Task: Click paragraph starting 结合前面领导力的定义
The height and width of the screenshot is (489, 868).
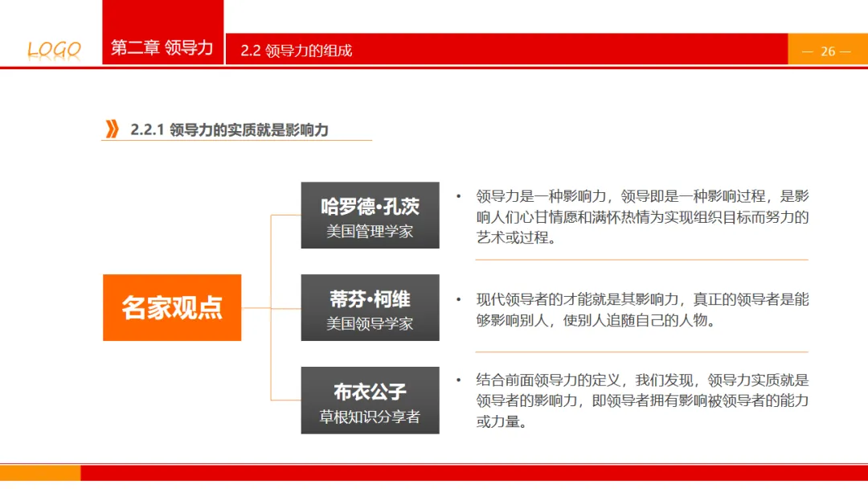Action: (x=642, y=401)
